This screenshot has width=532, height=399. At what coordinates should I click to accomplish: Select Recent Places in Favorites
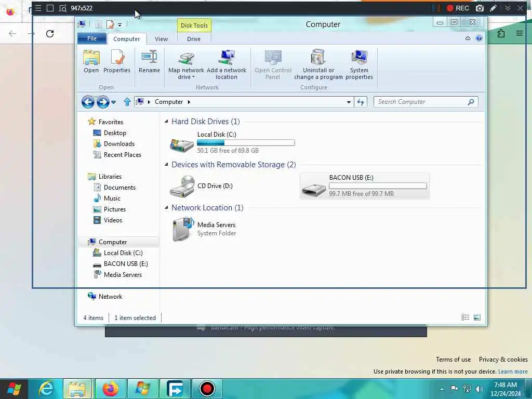pyautogui.click(x=123, y=155)
